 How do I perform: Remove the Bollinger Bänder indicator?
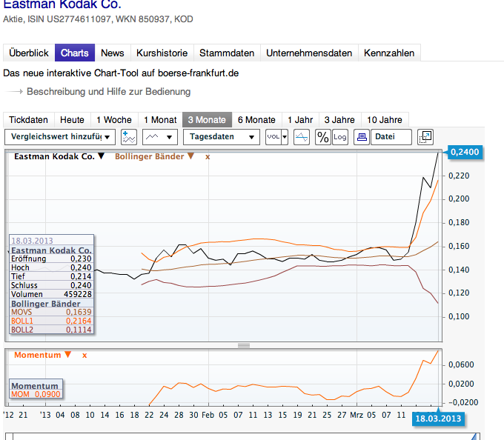point(208,157)
